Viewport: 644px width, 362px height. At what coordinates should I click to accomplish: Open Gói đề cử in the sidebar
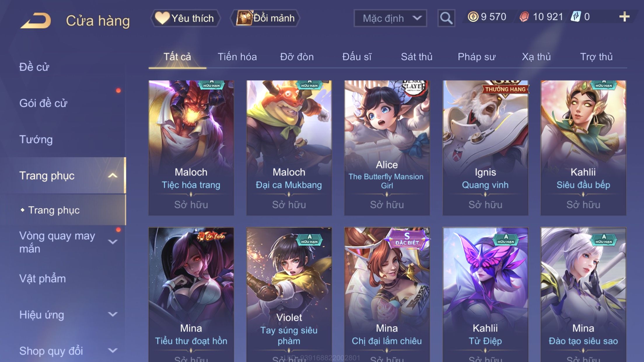(x=43, y=103)
